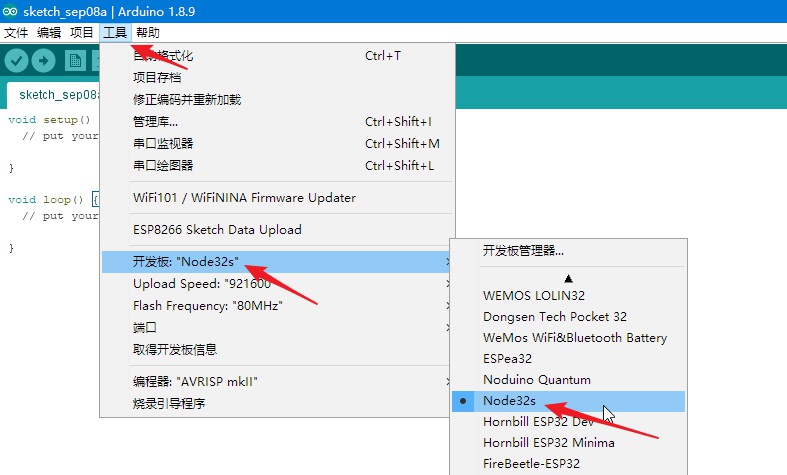Click 烧录引导程序 burn bootloader

pyautogui.click(x=277, y=403)
